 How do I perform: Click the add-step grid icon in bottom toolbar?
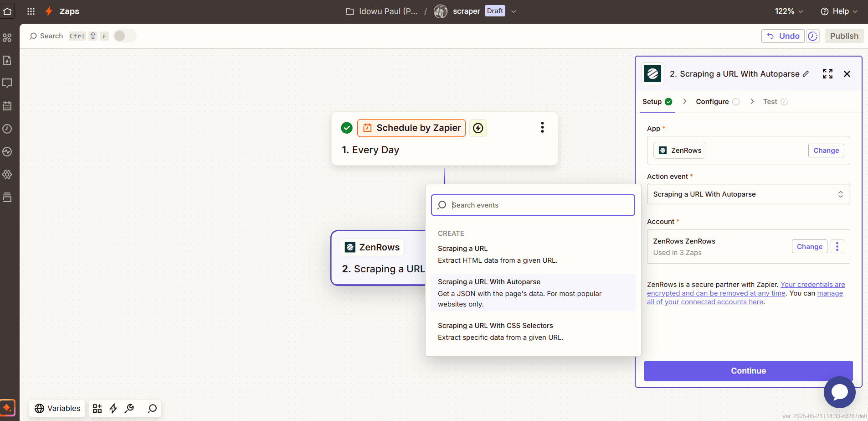click(97, 408)
